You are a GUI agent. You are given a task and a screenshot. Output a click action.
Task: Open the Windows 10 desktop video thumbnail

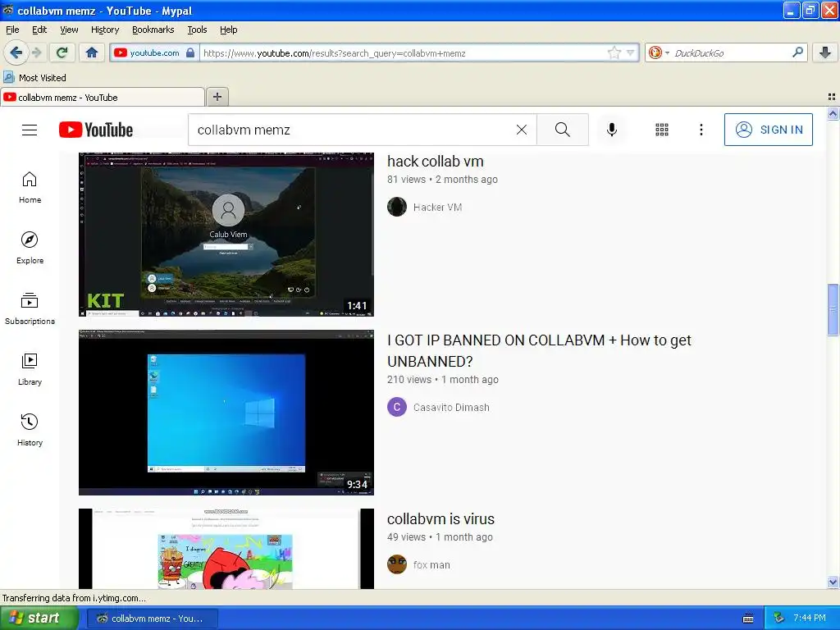pos(226,413)
